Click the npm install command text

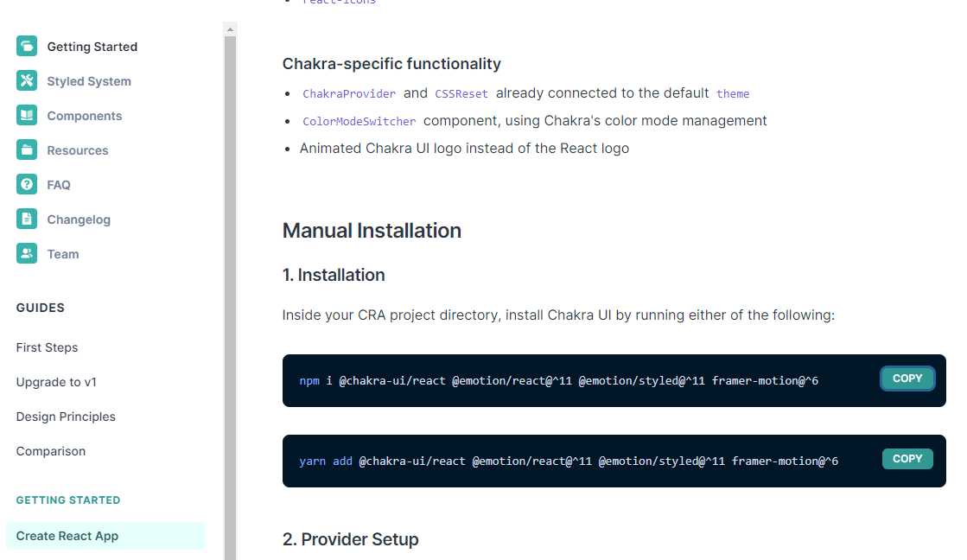[x=559, y=381]
